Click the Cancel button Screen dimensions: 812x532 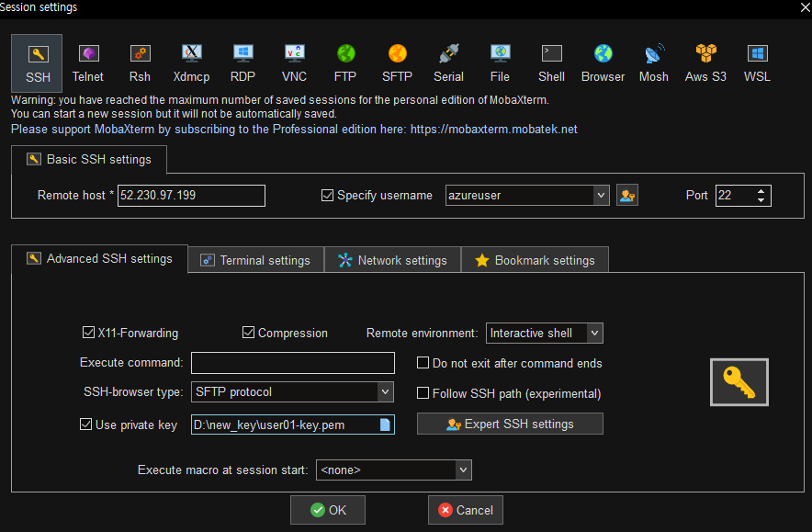pyautogui.click(x=466, y=510)
